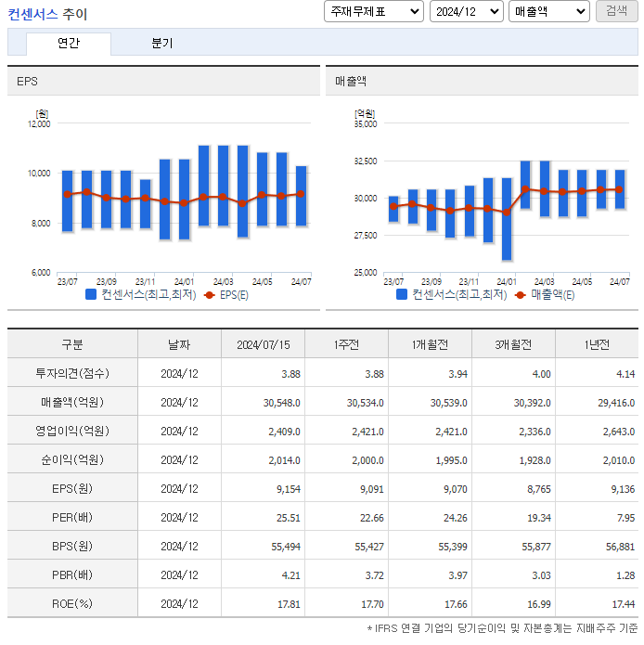Click the value 1.28

click(625, 575)
